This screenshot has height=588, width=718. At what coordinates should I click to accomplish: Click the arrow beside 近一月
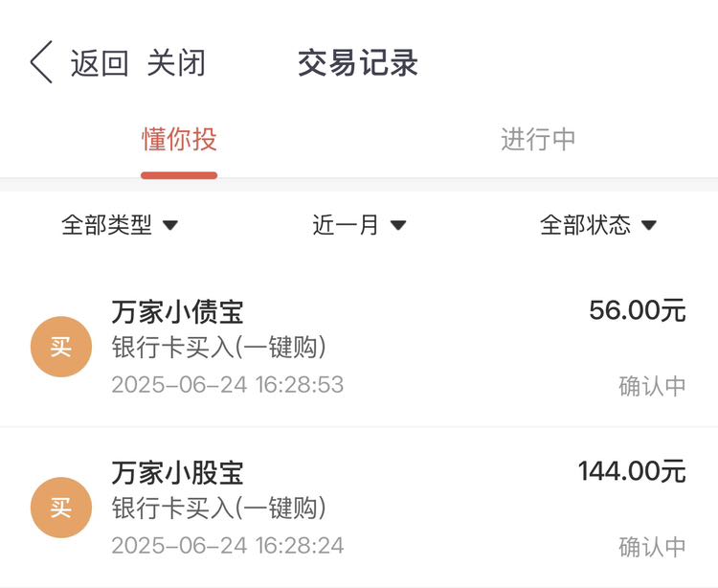(x=398, y=225)
